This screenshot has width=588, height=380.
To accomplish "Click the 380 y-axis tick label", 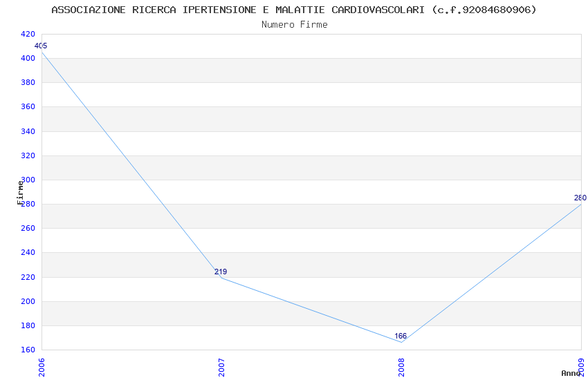I will click(28, 83).
